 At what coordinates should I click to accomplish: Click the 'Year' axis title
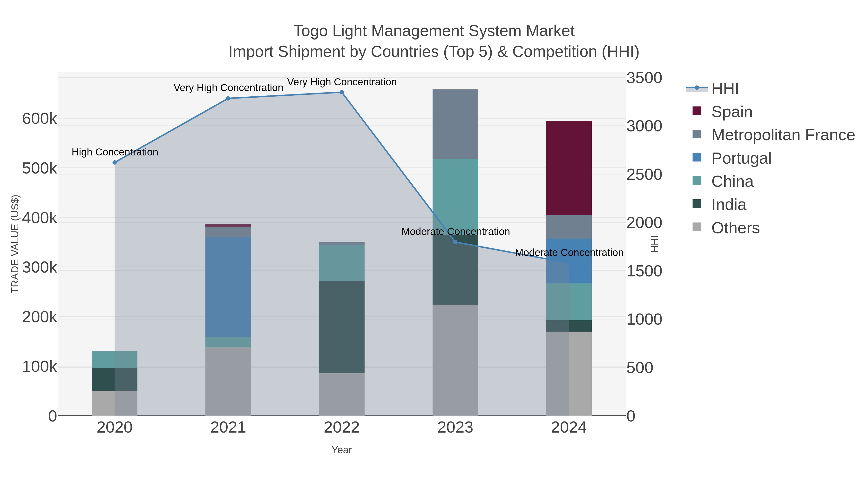click(x=342, y=450)
